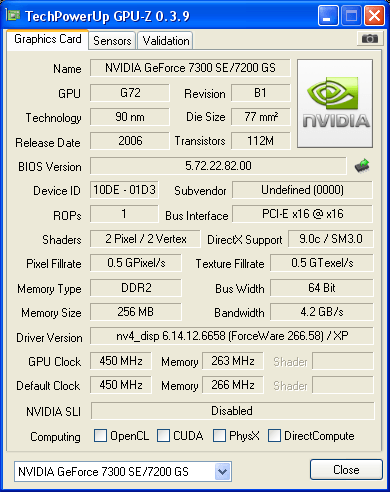Toggle the CUDA checkbox
This screenshot has height=492, width=390.
(163, 436)
